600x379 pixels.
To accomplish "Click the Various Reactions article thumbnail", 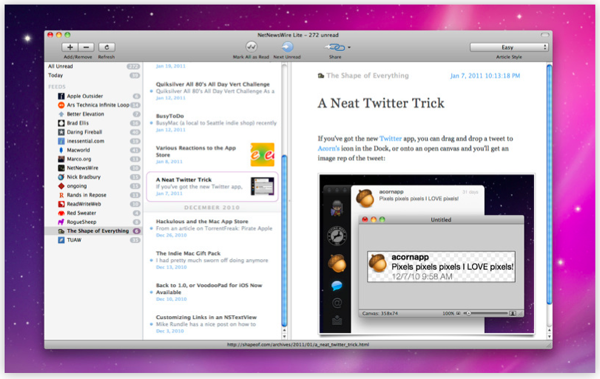I will click(262, 155).
